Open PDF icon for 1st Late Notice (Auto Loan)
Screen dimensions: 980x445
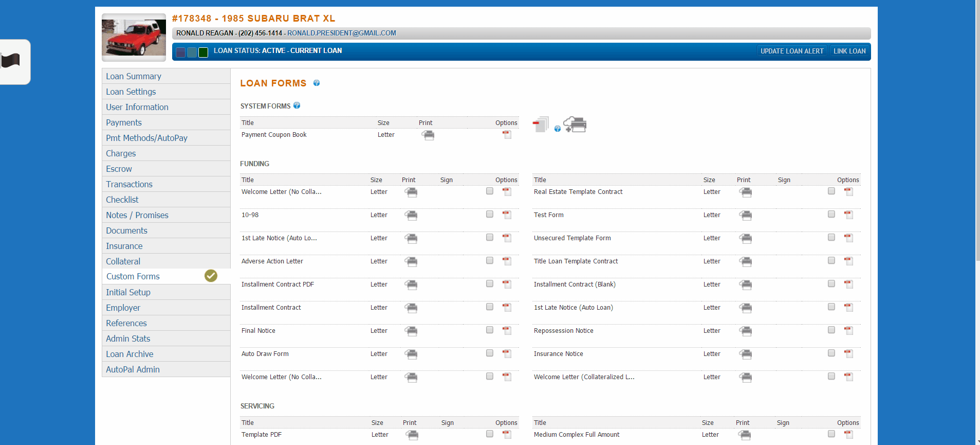coord(848,308)
